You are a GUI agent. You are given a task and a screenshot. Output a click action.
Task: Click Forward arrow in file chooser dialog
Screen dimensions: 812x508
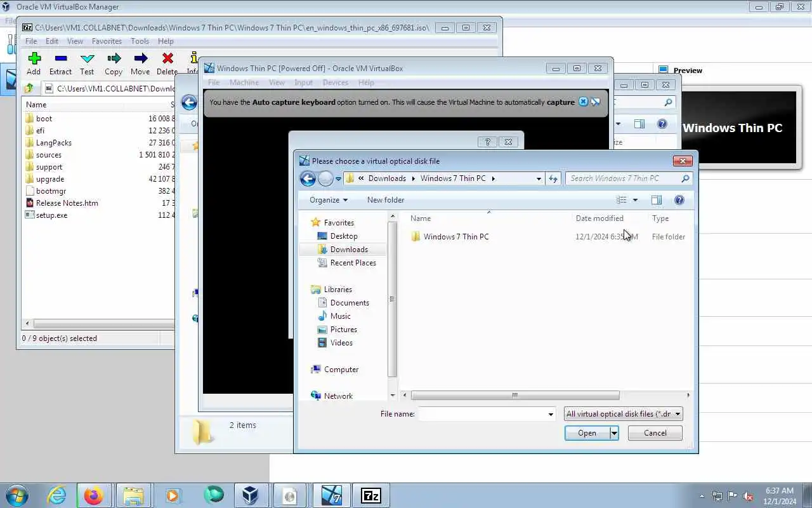325,178
